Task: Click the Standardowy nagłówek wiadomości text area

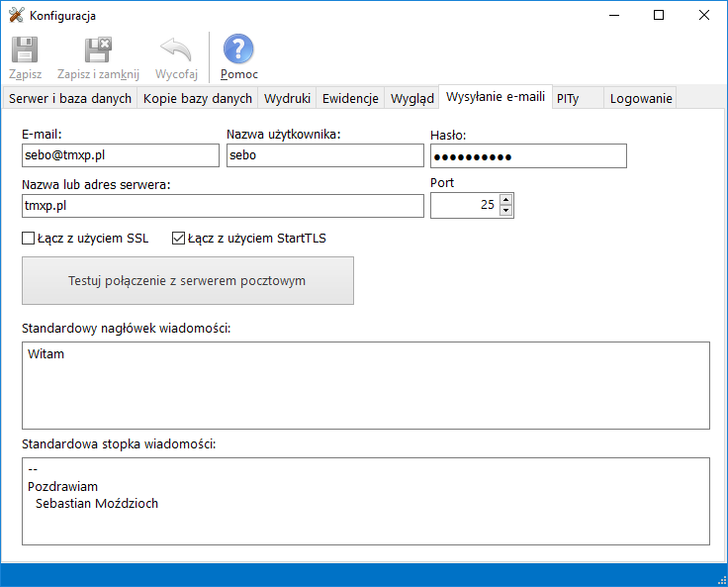Action: tap(366, 385)
